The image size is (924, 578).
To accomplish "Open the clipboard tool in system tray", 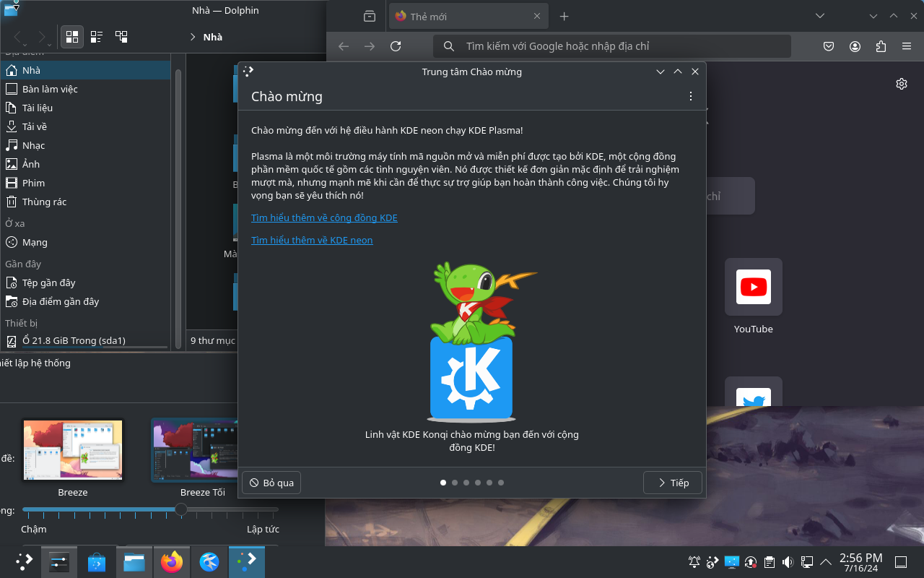I will point(770,561).
